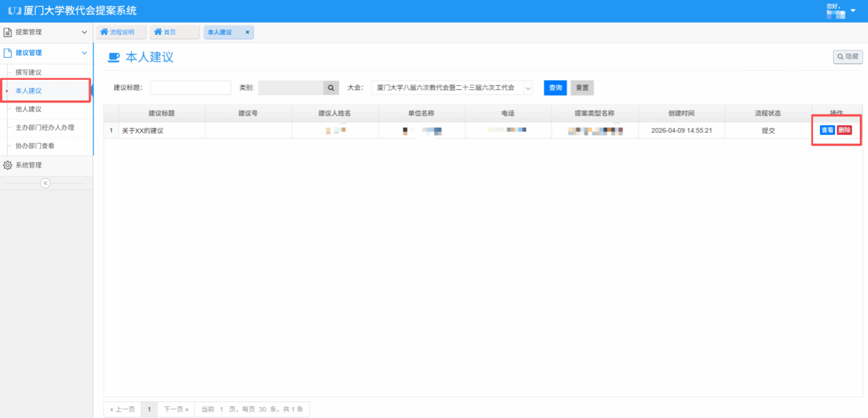Click the 重置 reset button

coord(582,88)
